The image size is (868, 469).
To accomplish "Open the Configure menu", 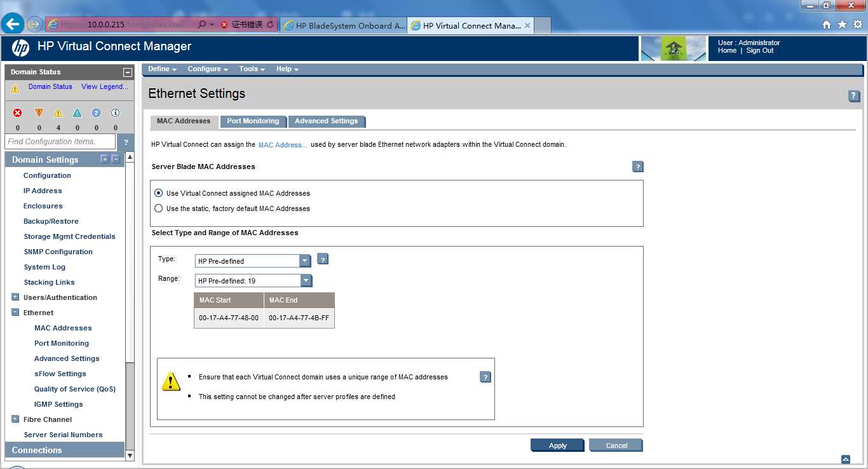I will (x=208, y=69).
